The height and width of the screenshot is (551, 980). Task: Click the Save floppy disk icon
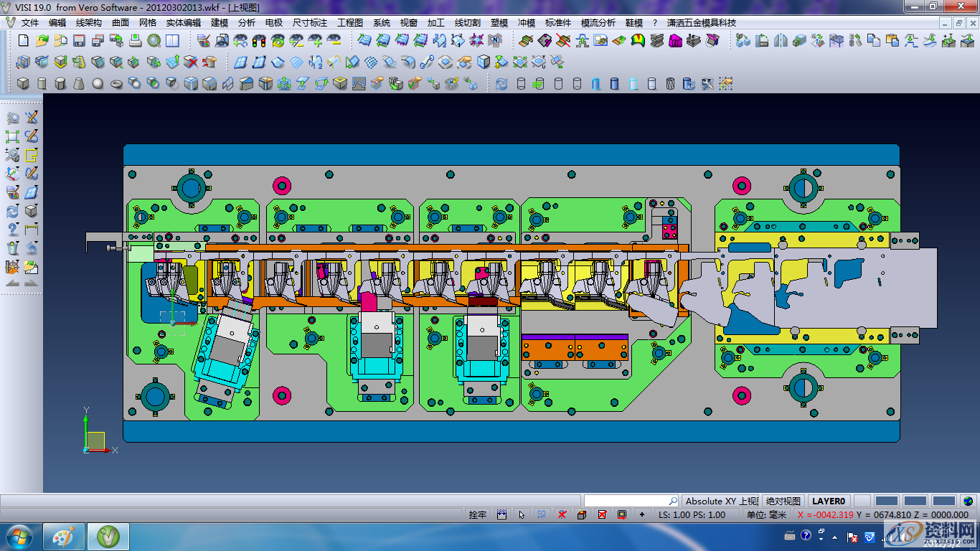80,40
